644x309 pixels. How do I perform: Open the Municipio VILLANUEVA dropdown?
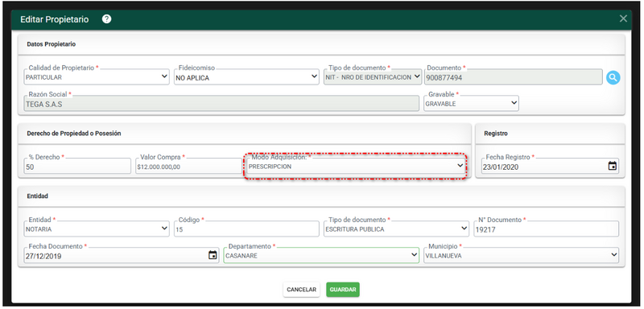click(521, 255)
